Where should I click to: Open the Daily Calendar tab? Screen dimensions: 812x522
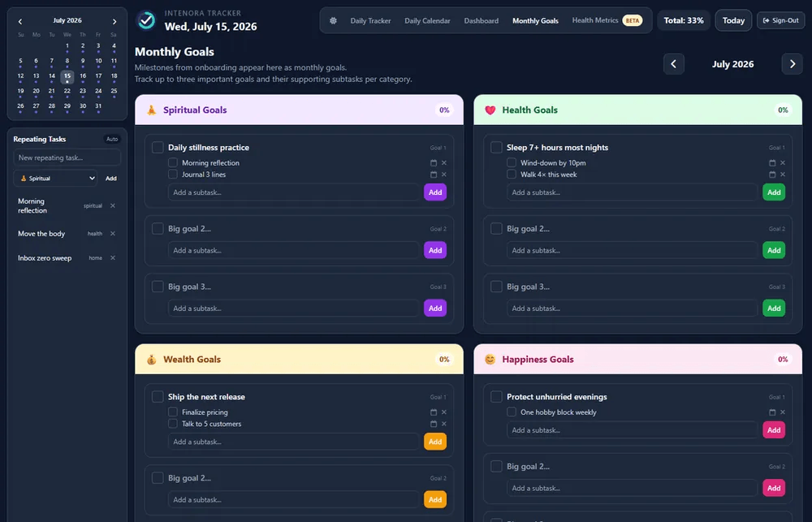[x=427, y=21]
